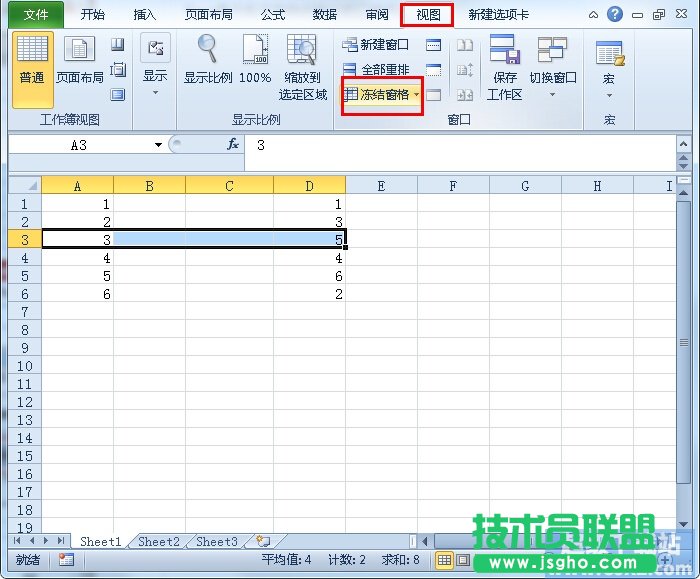
Task: Click the 保存工作区 save workspace icon
Action: [x=505, y=66]
